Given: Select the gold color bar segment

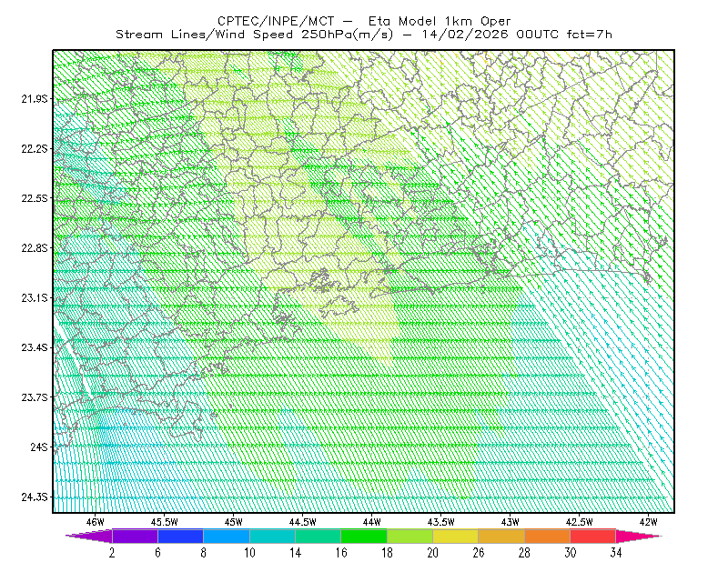Looking at the screenshot, I should (x=501, y=536).
